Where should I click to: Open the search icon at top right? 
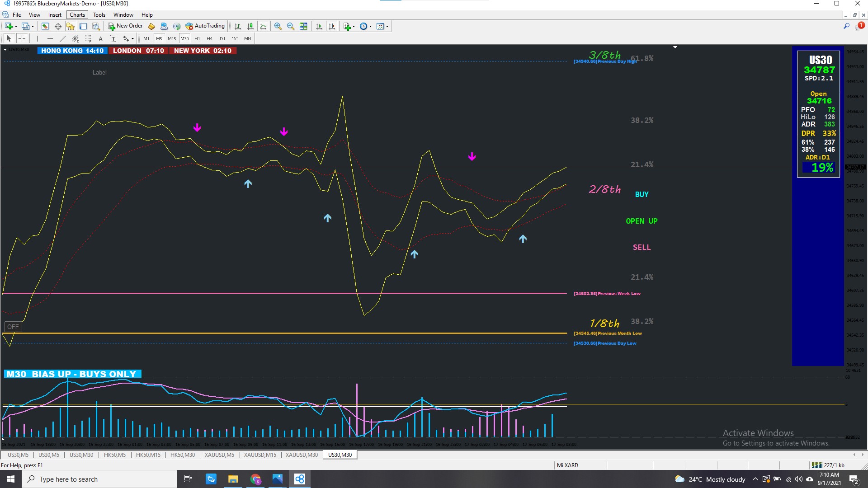(x=846, y=26)
